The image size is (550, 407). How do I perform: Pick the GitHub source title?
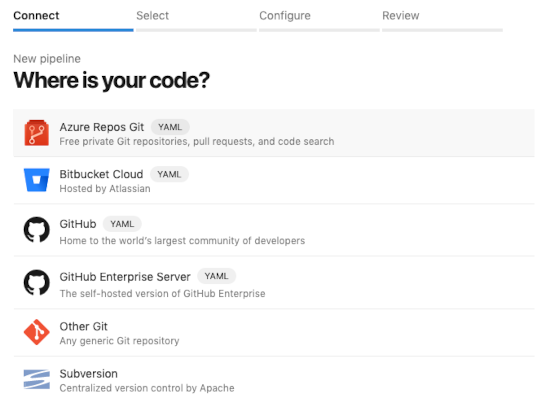pos(78,224)
